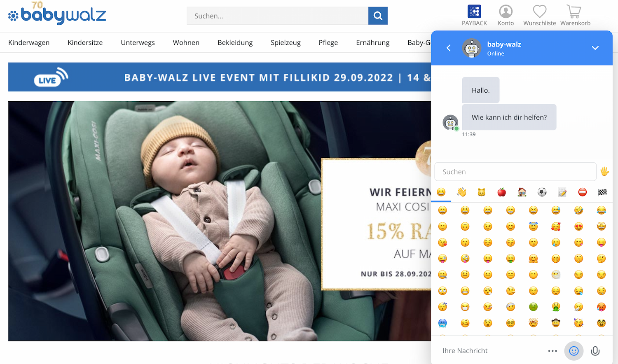Insert the star-struck emoji

601,226
